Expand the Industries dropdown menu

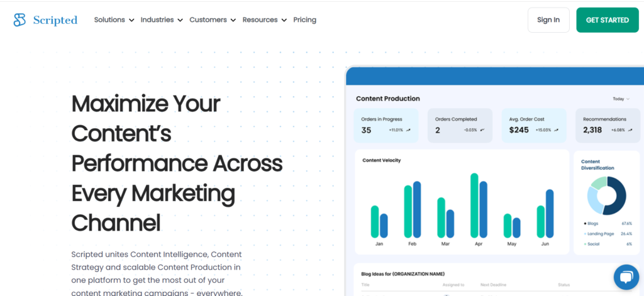(162, 20)
